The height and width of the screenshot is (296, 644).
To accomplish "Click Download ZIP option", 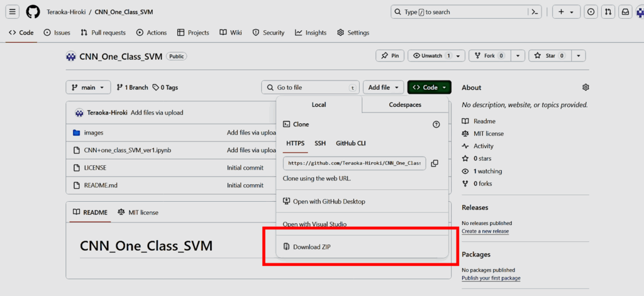I will tap(311, 247).
